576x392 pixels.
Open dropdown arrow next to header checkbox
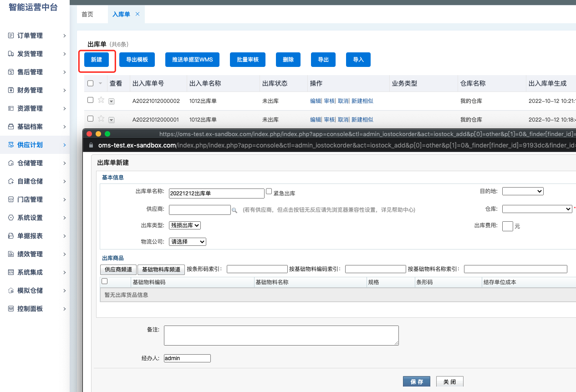tap(100, 83)
